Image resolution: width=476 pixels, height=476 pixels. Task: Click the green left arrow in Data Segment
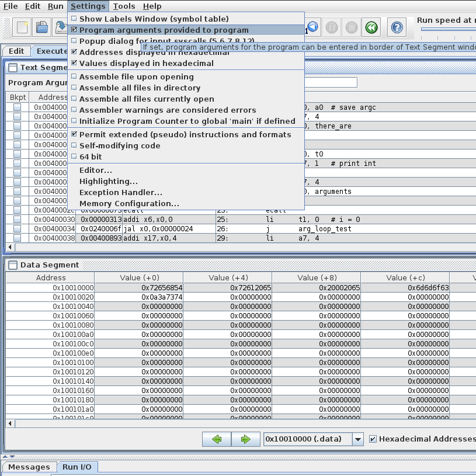[217, 439]
